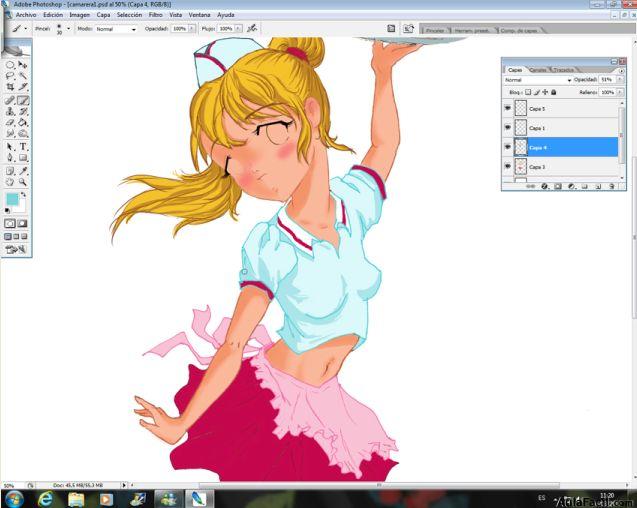Select the Notes tool
Image resolution: width=637 pixels, height=508 pixels.
(x=10, y=171)
